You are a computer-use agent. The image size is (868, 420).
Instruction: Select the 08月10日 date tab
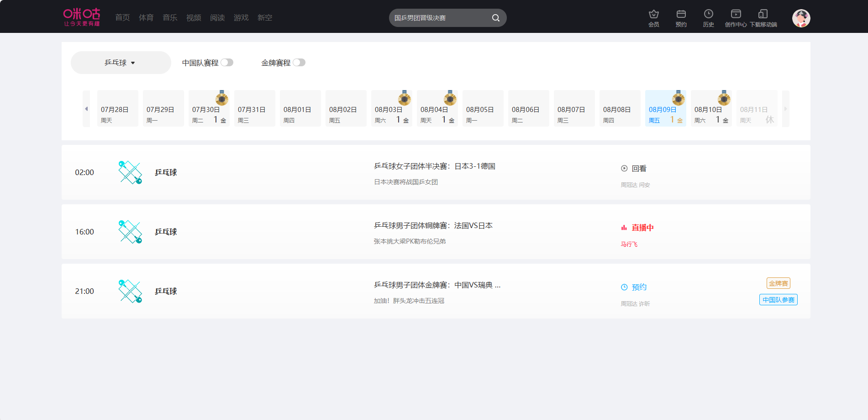711,109
